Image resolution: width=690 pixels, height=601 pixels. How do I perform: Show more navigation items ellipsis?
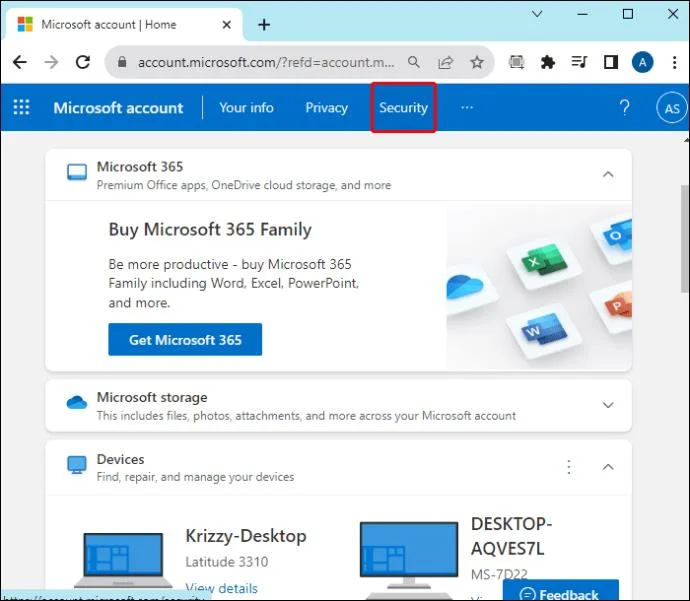(x=467, y=107)
